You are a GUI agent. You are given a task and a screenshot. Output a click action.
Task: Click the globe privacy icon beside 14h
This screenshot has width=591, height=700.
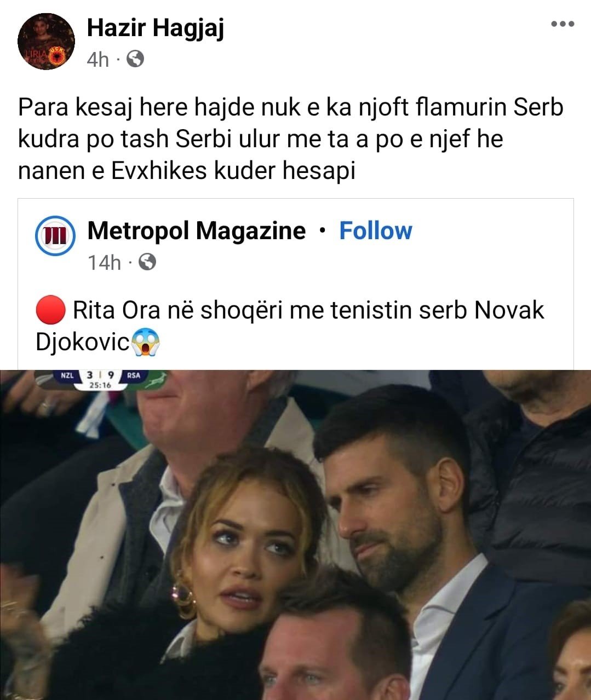coord(147,263)
